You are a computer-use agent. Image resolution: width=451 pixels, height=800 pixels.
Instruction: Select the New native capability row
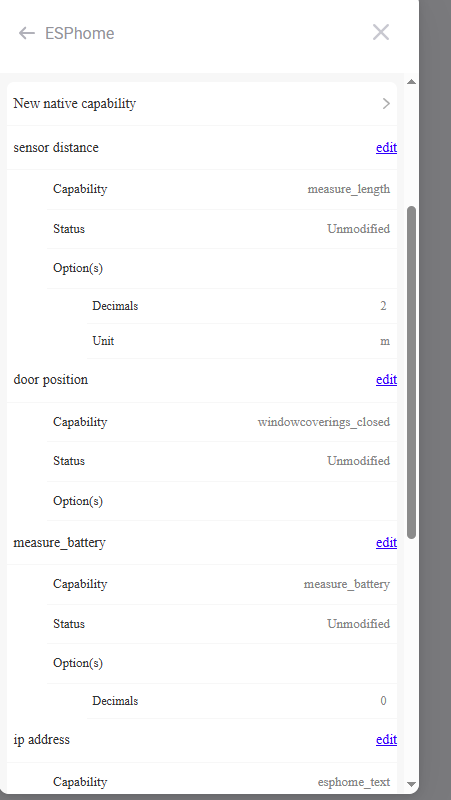click(202, 104)
